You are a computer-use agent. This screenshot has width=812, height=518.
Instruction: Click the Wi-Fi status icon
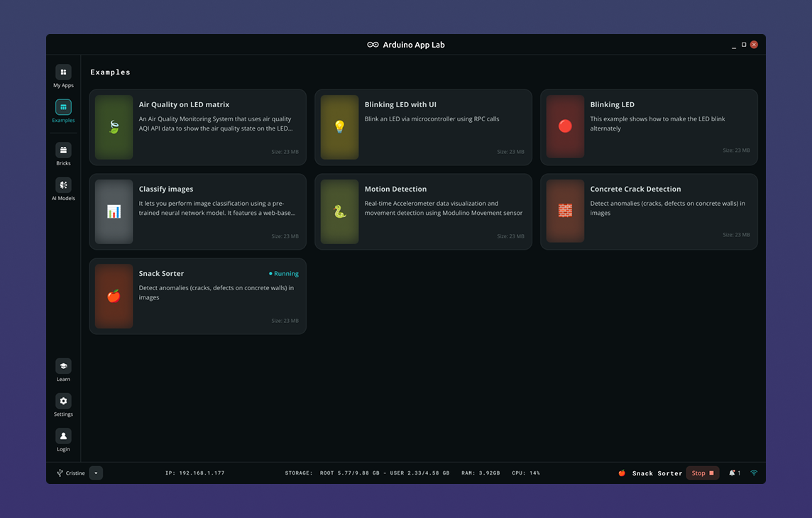(754, 473)
